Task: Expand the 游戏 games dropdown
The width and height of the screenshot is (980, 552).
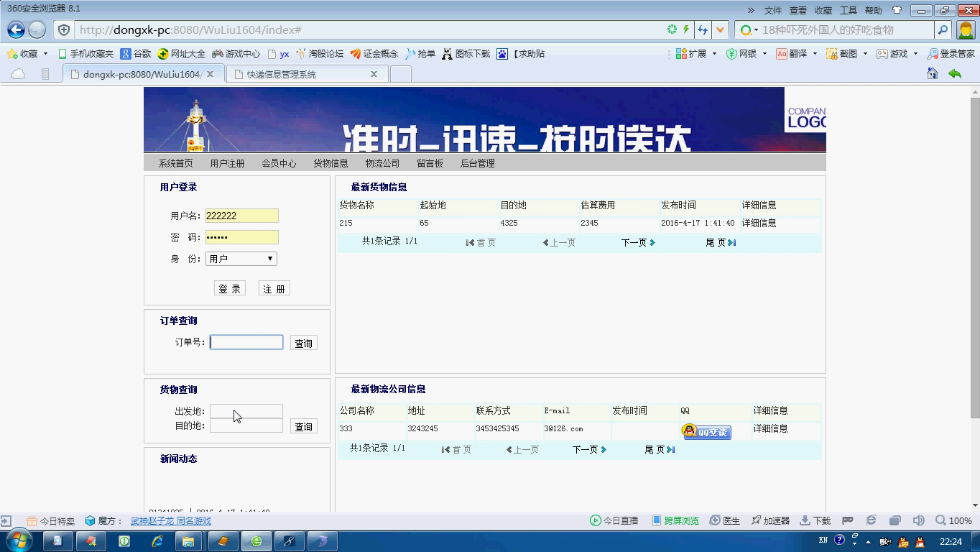Action: pyautogui.click(x=915, y=54)
